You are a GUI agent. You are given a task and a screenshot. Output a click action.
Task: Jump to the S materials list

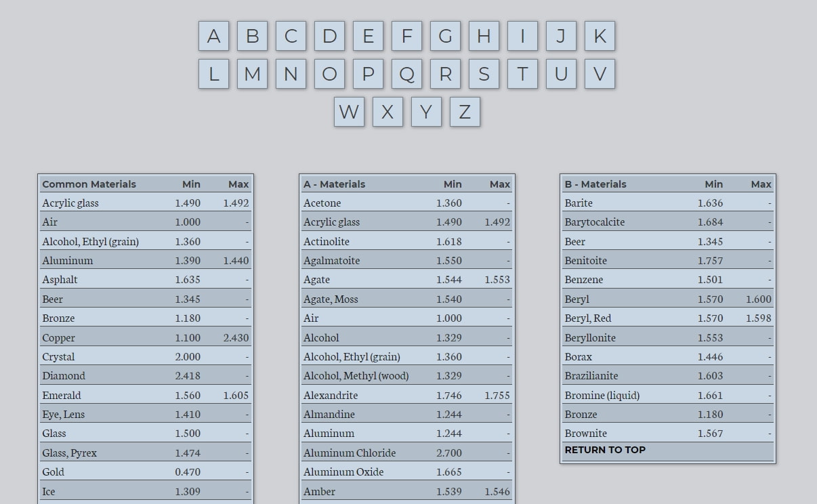click(484, 74)
